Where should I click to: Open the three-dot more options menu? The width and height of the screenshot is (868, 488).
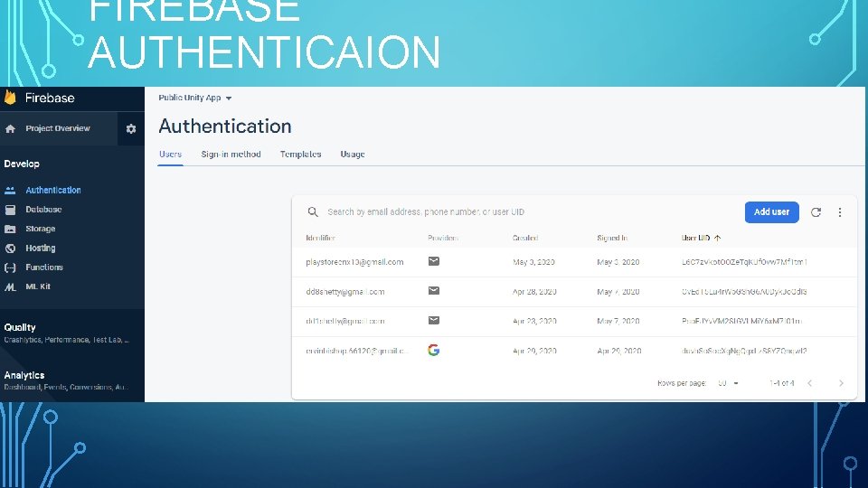coord(840,211)
